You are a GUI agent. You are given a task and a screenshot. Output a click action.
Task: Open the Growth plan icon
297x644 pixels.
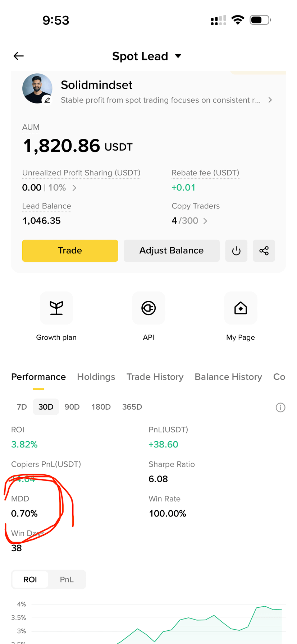pyautogui.click(x=56, y=308)
